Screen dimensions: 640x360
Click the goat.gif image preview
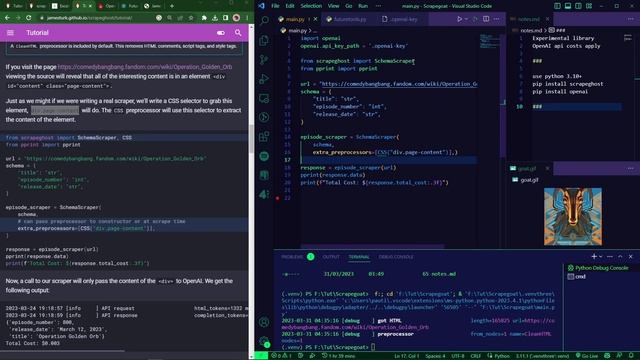[x=573, y=216]
